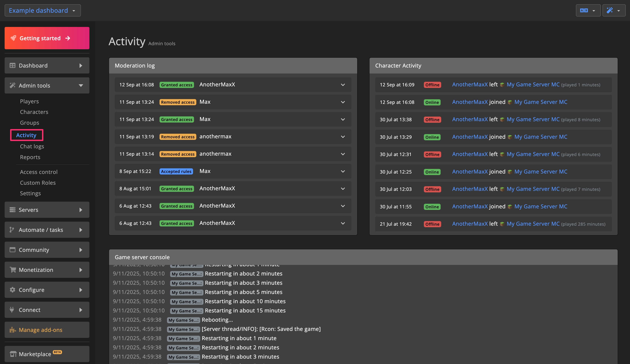Click the Configure gear icon
Screen dimensions: 630x364
click(13, 290)
